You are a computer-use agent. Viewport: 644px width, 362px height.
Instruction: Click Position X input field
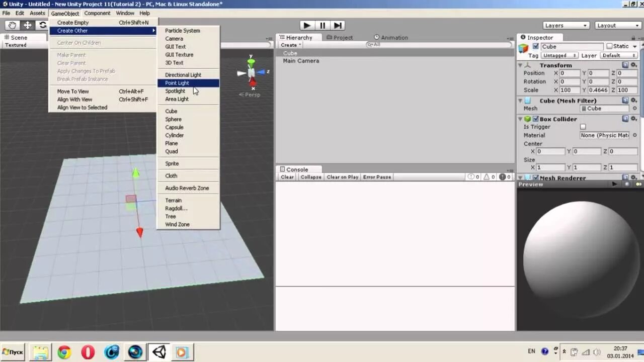[x=570, y=73]
